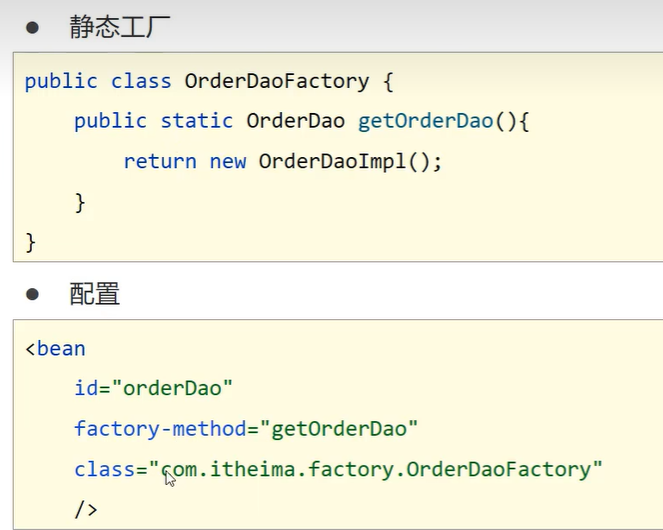The height and width of the screenshot is (530, 663).
Task: Click the bullet before 配置 heading
Action: point(32,294)
